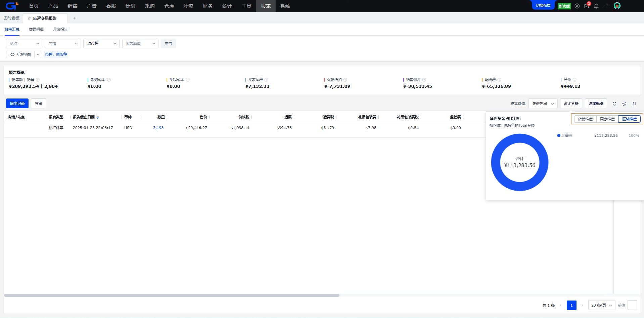Image resolution: width=644 pixels, height=318 pixels.
Task: Open the 财务 menu
Action: point(208,6)
